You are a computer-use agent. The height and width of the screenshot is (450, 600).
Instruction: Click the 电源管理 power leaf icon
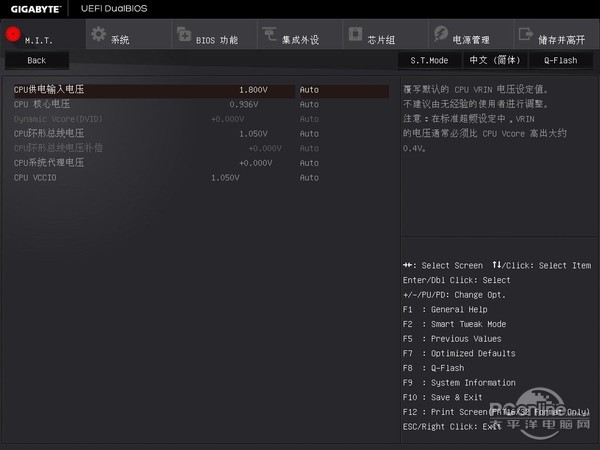pyautogui.click(x=441, y=34)
